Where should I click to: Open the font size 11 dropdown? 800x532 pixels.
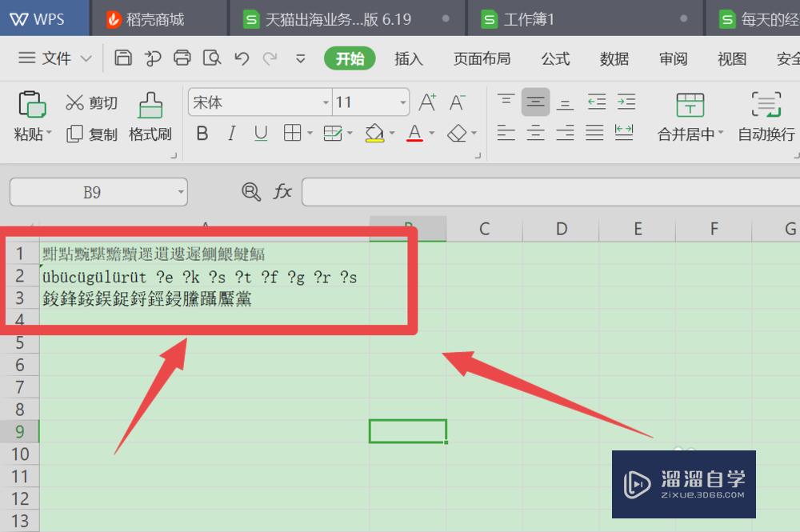[402, 102]
